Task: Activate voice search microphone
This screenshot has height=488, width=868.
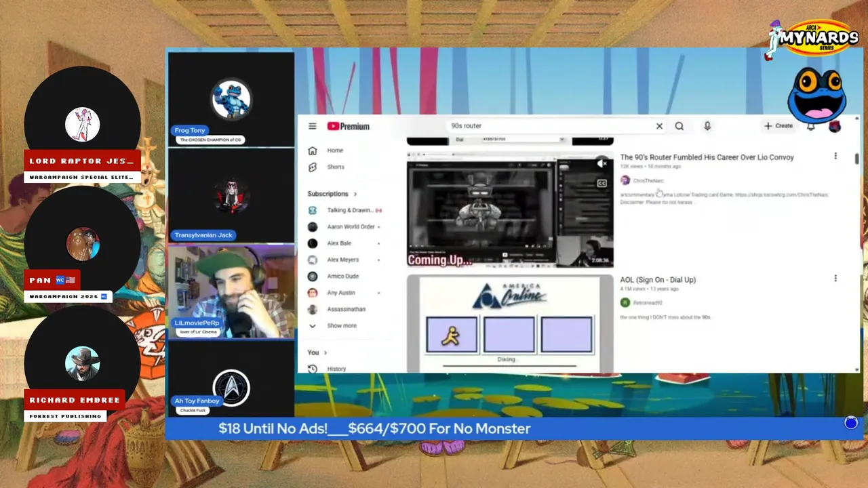Action: point(707,126)
